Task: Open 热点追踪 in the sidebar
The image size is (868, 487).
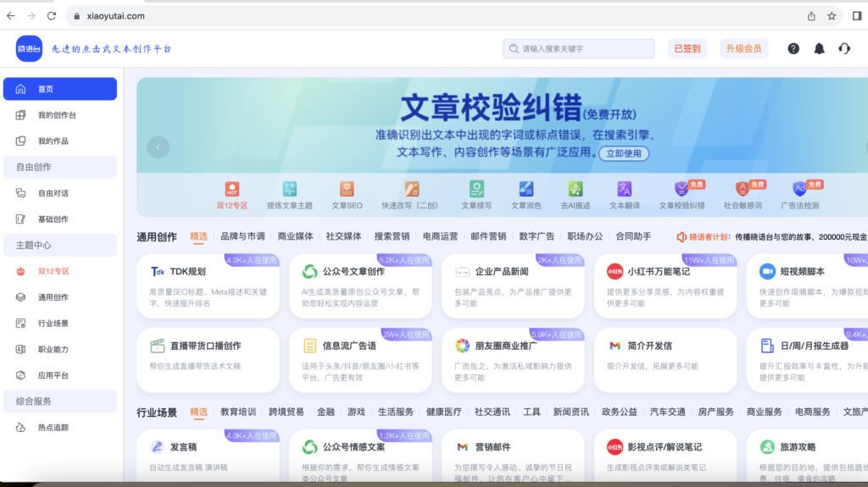Action: click(x=53, y=428)
